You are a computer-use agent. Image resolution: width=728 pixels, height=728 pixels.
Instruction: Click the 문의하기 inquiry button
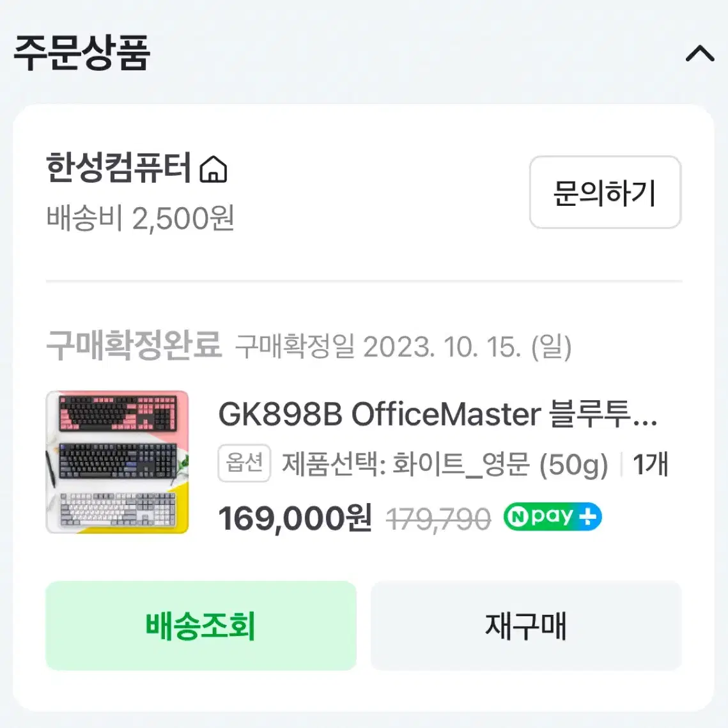[605, 192]
